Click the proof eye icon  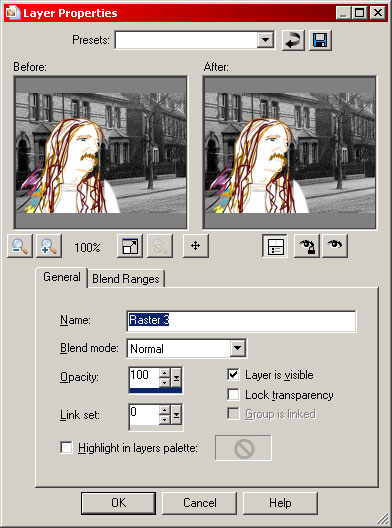click(x=335, y=246)
